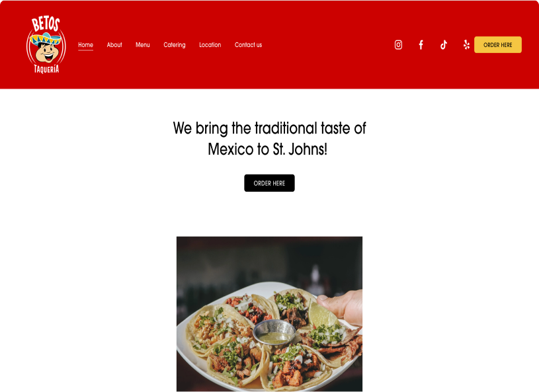The width and height of the screenshot is (539, 392).
Task: Go to the Home nav item
Action: [85, 45]
